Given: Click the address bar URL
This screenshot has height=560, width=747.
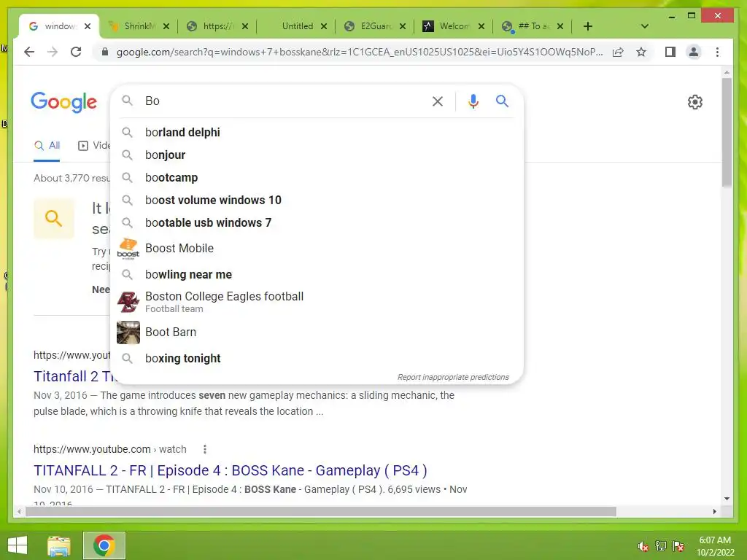Looking at the screenshot, I should tap(359, 52).
